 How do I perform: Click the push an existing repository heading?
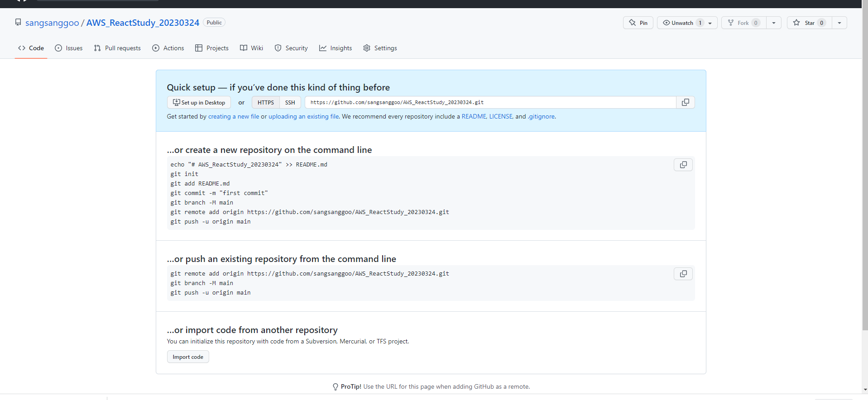pyautogui.click(x=282, y=259)
